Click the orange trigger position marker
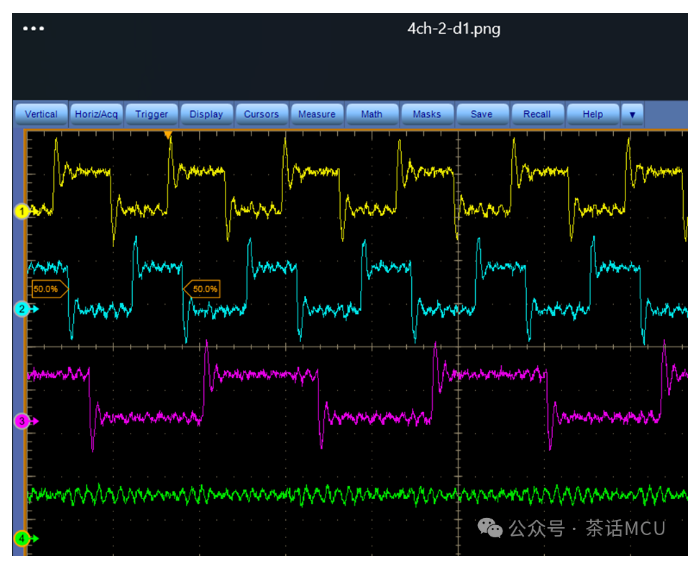Image resolution: width=698 pixels, height=569 pixels. [x=168, y=134]
